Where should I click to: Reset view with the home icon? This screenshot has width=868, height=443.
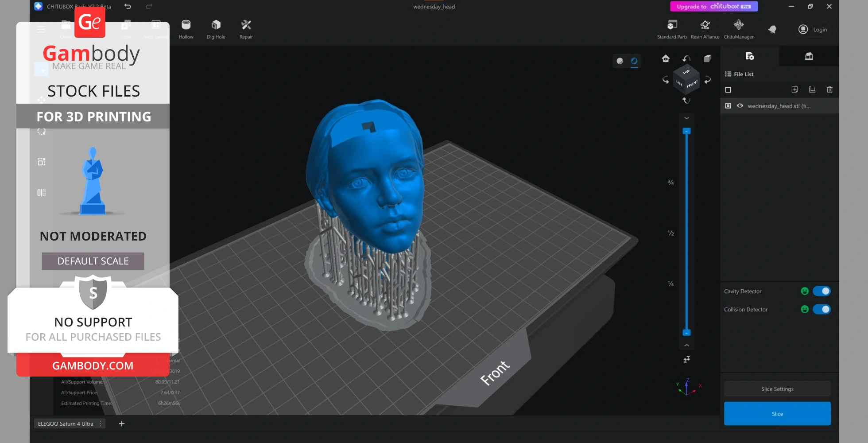tap(666, 58)
